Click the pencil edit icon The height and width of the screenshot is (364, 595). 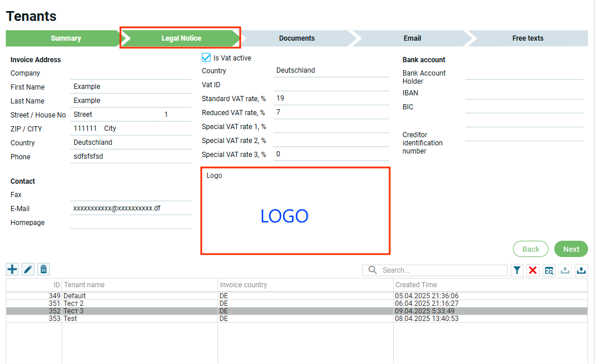28,269
